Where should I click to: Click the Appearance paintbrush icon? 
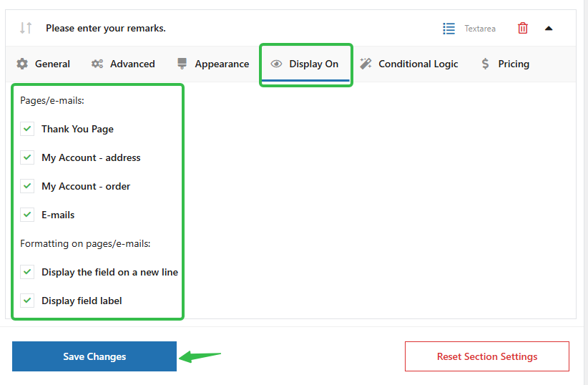click(182, 64)
